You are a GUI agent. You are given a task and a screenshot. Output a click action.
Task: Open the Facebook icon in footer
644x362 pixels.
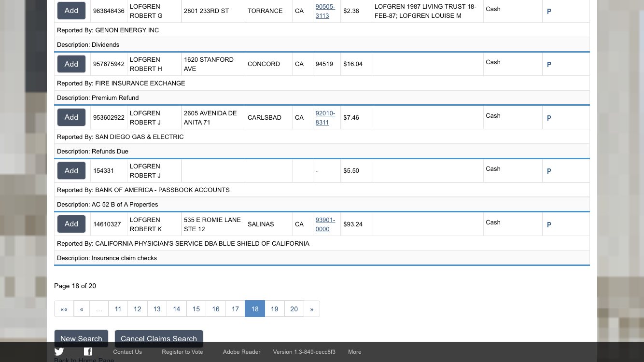tap(88, 352)
